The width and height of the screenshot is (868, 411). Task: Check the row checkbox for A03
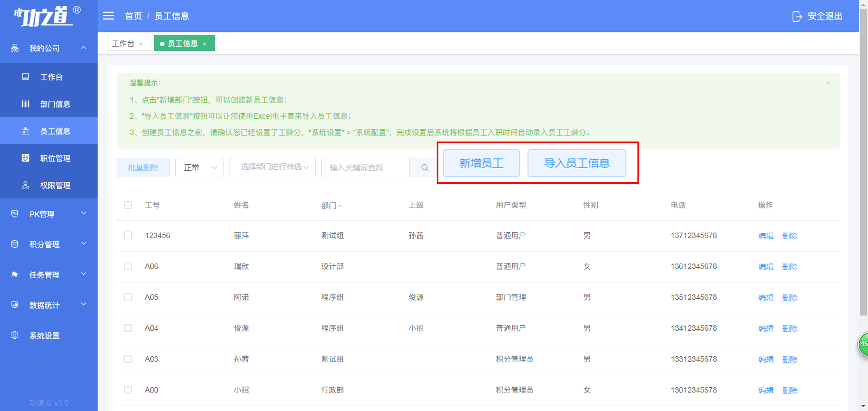128,359
